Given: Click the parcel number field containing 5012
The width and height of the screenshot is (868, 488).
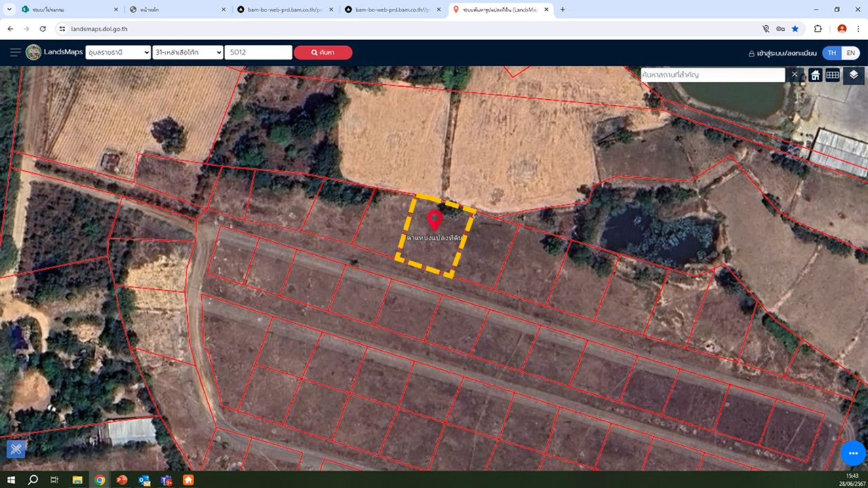Looking at the screenshot, I should tap(258, 52).
